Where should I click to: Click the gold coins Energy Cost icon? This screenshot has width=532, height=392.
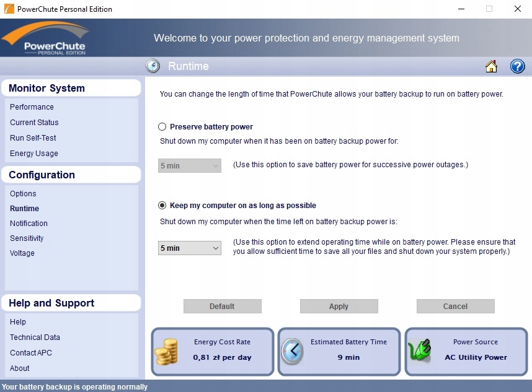[167, 352]
